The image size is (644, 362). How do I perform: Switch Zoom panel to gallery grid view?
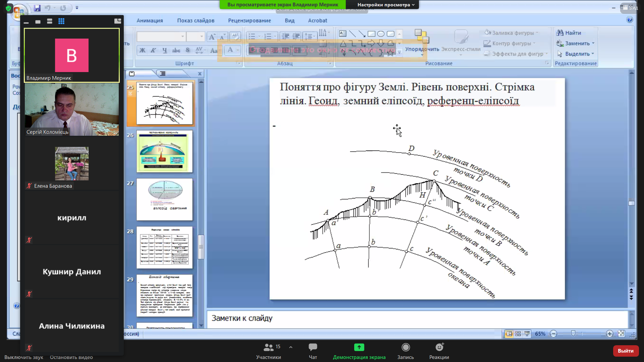(x=61, y=21)
